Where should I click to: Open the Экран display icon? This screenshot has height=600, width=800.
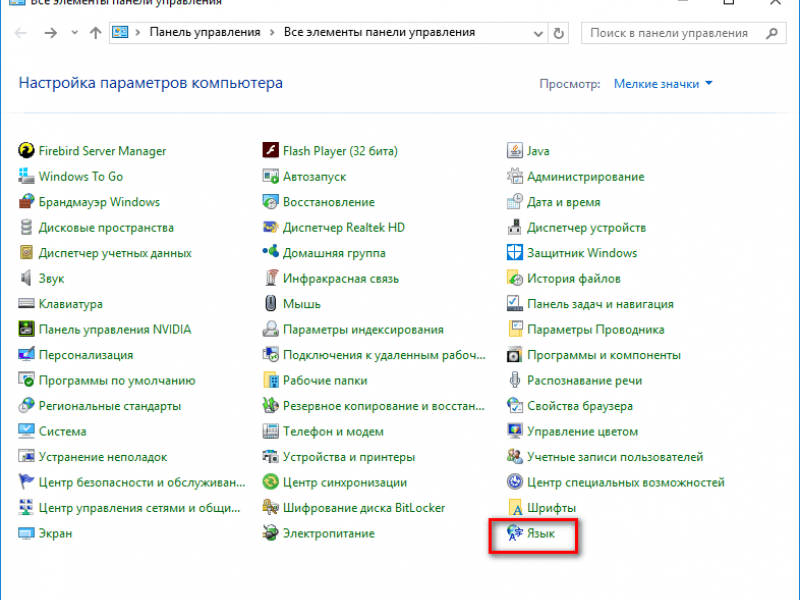tap(26, 533)
